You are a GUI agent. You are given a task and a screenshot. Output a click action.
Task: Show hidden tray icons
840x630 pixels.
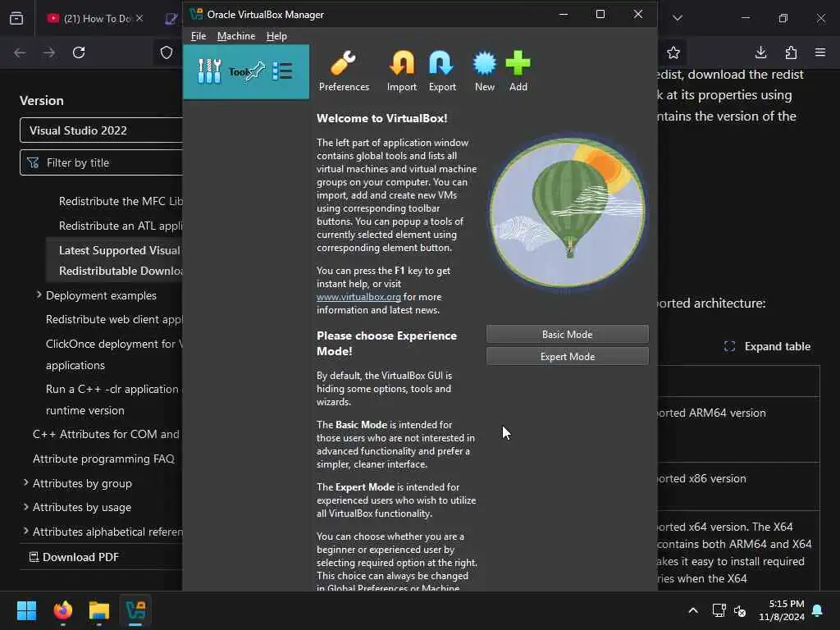point(692,610)
